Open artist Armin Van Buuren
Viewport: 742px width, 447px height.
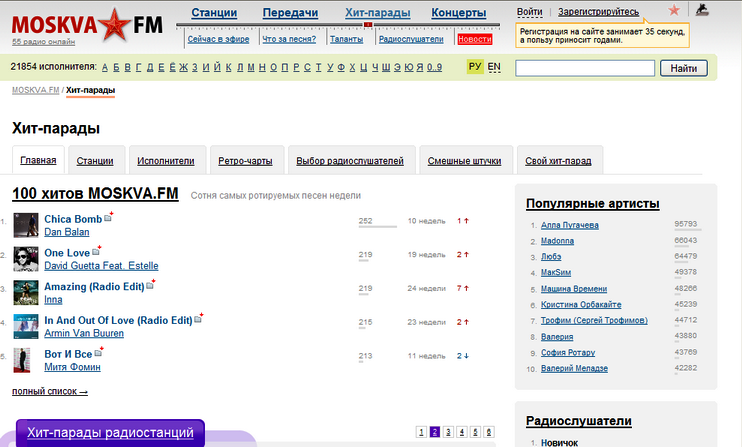(84, 333)
